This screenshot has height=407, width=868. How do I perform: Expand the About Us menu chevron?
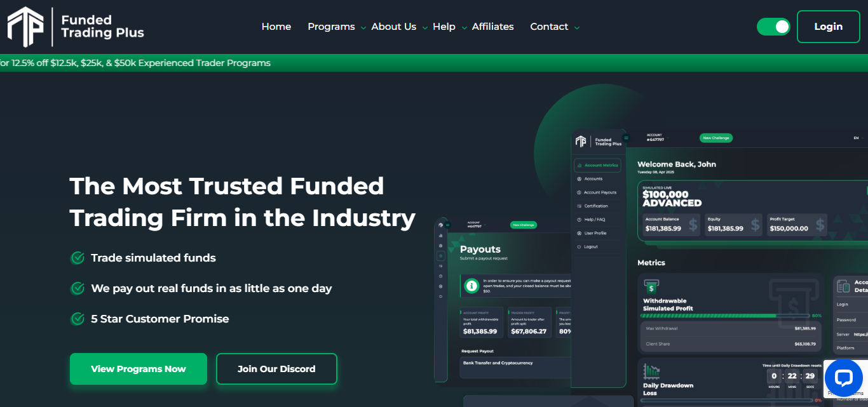coord(425,28)
